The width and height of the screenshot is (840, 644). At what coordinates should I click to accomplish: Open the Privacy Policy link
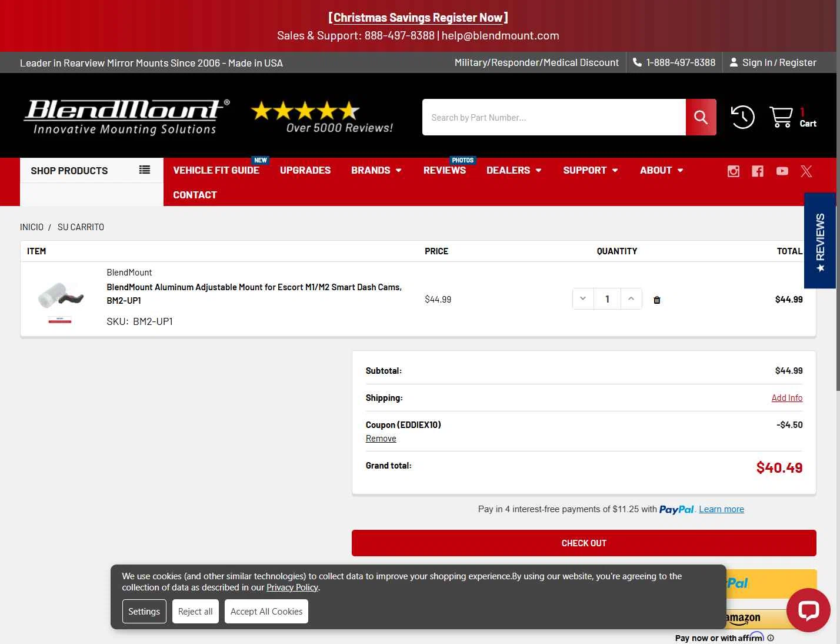292,587
